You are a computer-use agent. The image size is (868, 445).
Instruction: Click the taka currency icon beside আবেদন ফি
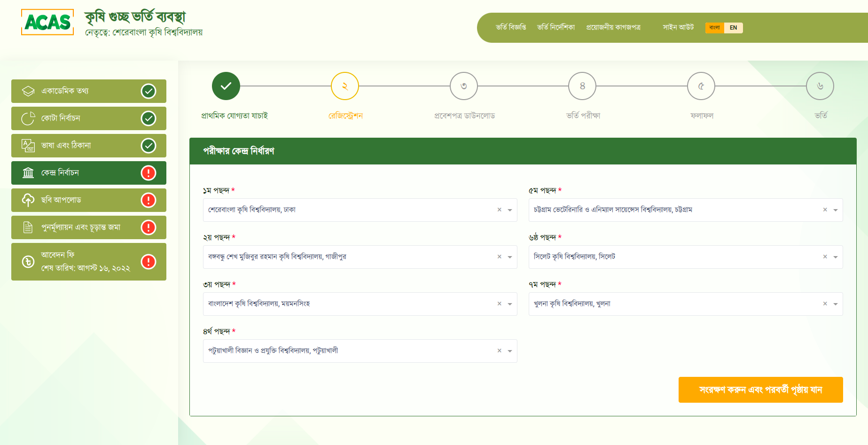click(x=28, y=262)
